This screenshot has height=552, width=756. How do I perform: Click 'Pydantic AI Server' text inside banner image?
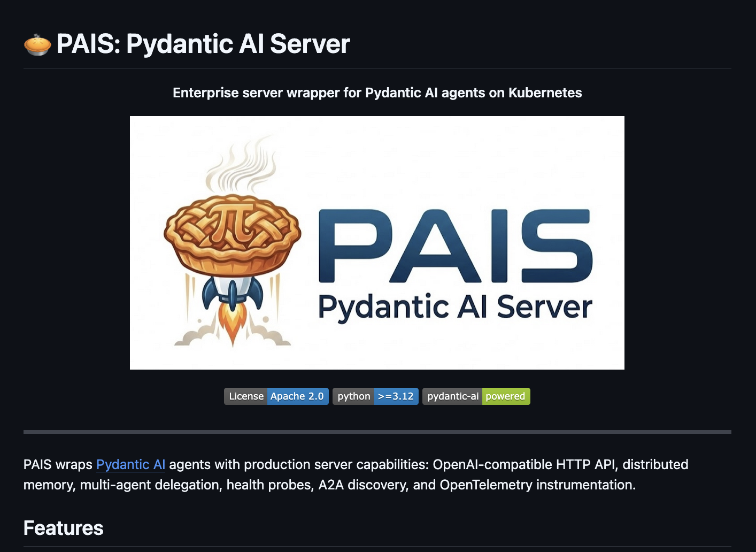[x=455, y=308]
